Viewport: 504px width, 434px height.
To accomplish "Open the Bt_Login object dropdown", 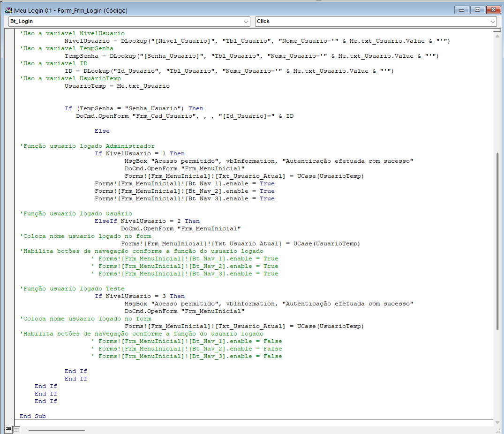I will coord(247,22).
